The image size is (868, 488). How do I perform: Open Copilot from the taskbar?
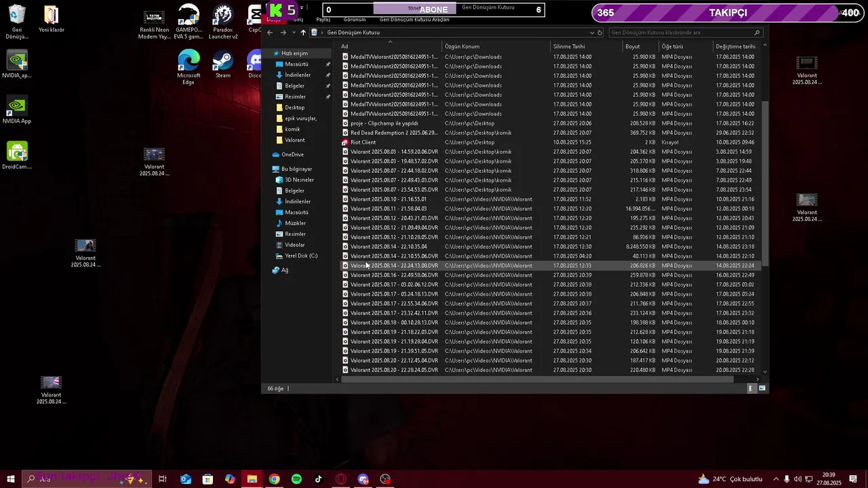coord(230,479)
